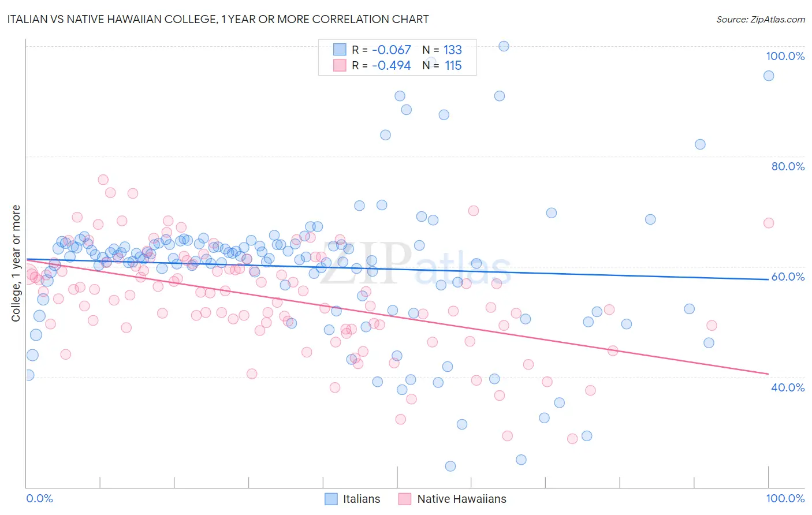Click the 40.0% y-axis label

[x=788, y=387]
